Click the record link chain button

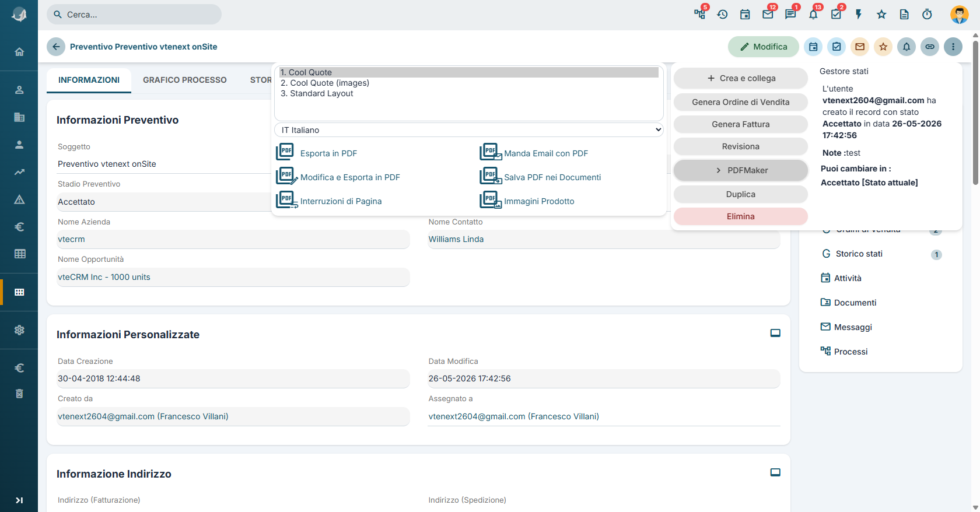pos(930,47)
